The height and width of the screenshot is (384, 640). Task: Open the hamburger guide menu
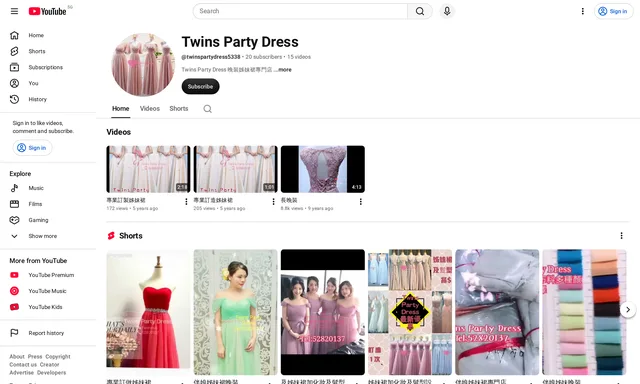(x=14, y=11)
